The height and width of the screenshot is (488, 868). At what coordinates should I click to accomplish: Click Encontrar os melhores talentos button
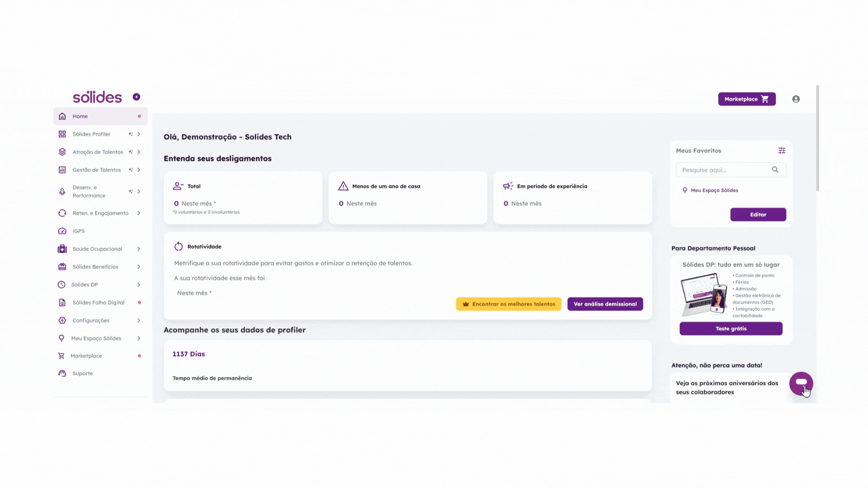pyautogui.click(x=509, y=304)
